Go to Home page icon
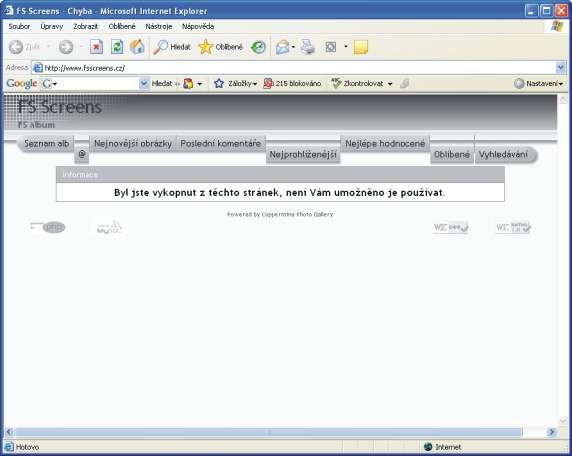The height and width of the screenshot is (456, 572). pyautogui.click(x=138, y=47)
